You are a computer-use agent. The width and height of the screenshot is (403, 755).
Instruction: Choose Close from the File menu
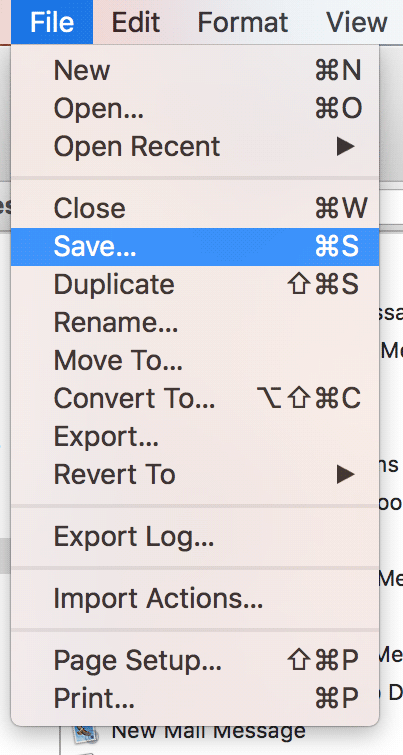[x=195, y=208]
